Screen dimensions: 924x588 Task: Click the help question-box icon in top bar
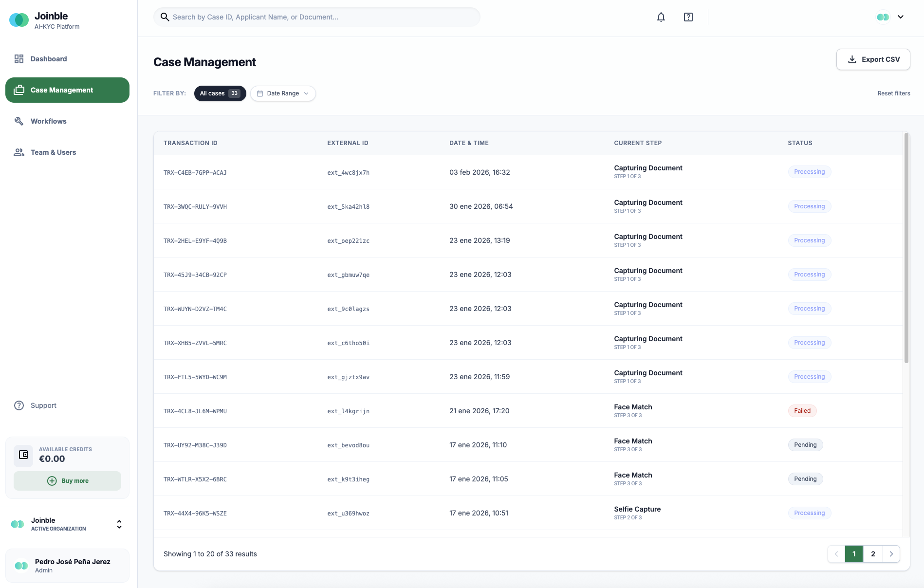tap(688, 17)
